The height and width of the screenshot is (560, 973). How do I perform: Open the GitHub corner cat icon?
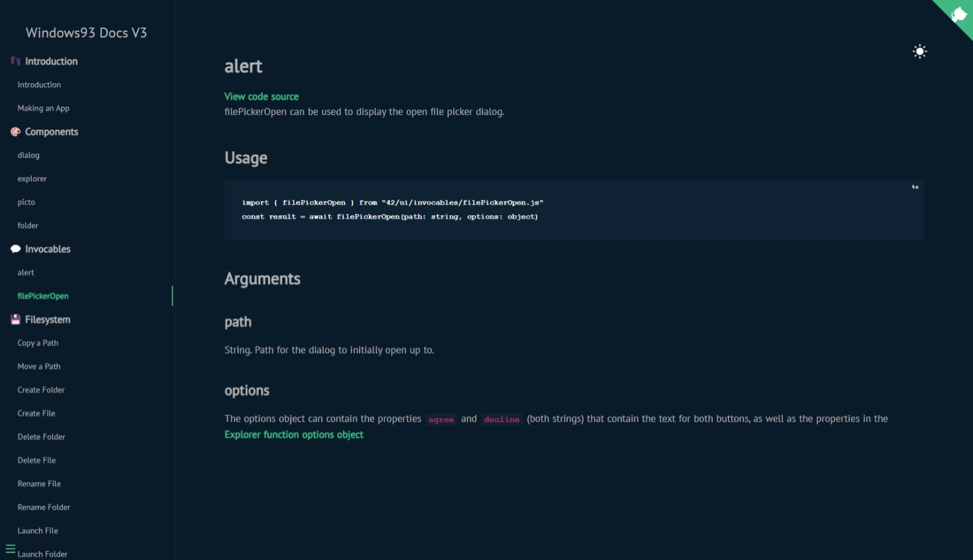[x=957, y=15]
